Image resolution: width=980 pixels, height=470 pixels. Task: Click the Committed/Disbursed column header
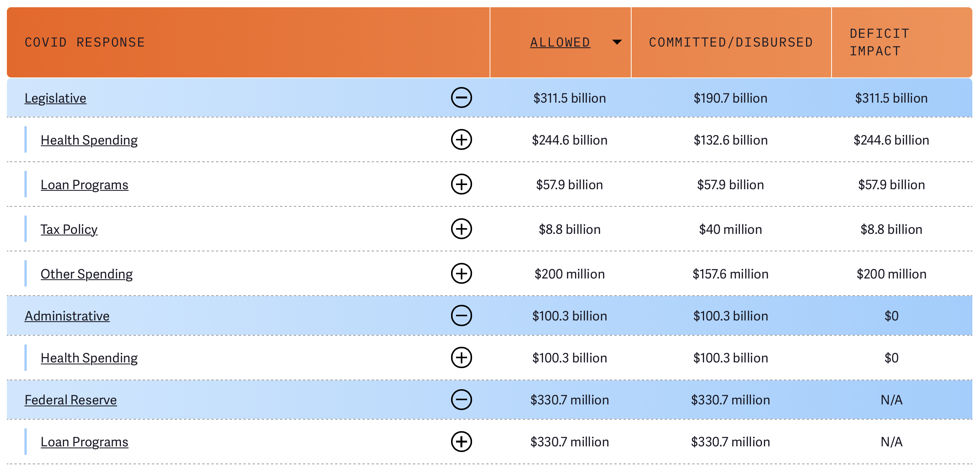coord(730,42)
